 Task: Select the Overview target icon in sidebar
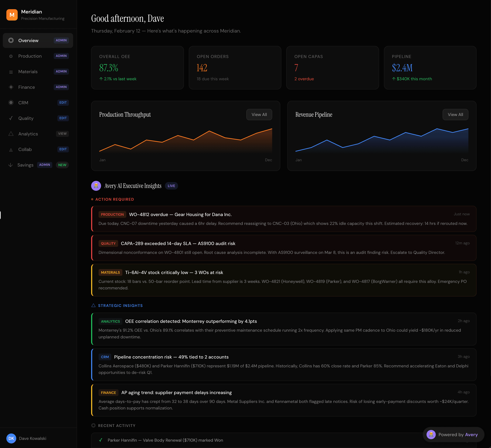coord(11,40)
